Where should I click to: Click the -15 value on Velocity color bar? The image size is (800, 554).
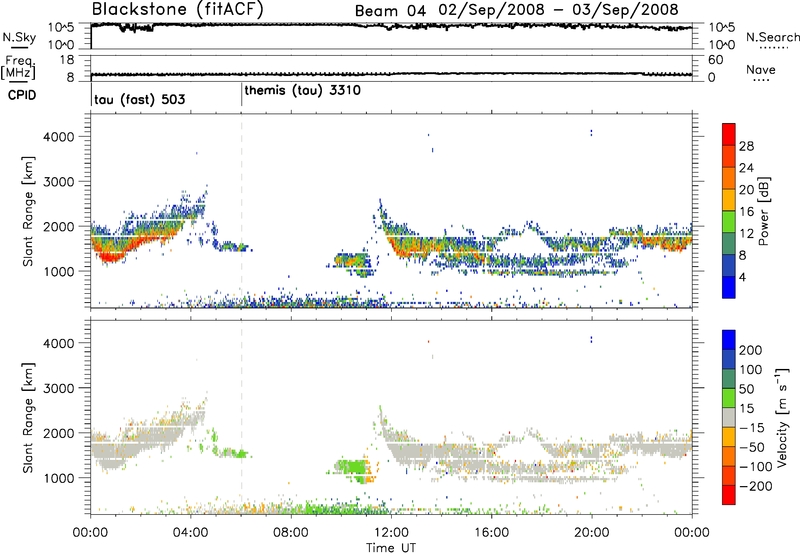click(x=752, y=428)
